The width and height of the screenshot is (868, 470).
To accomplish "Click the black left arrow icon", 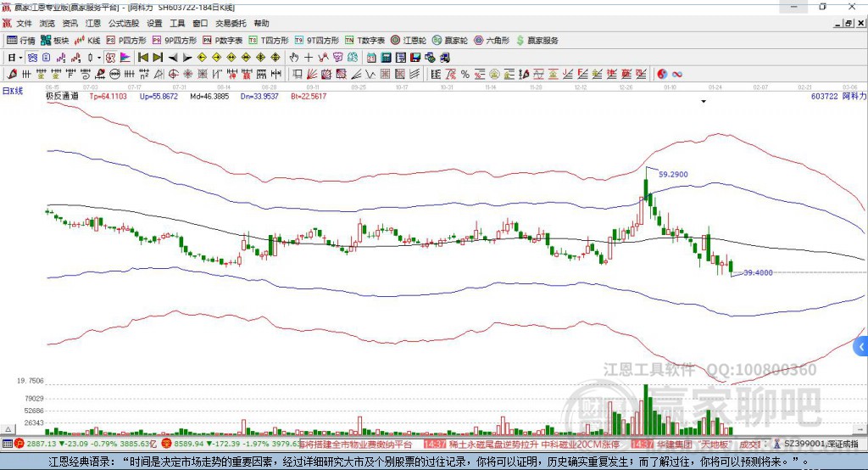I will [173, 58].
